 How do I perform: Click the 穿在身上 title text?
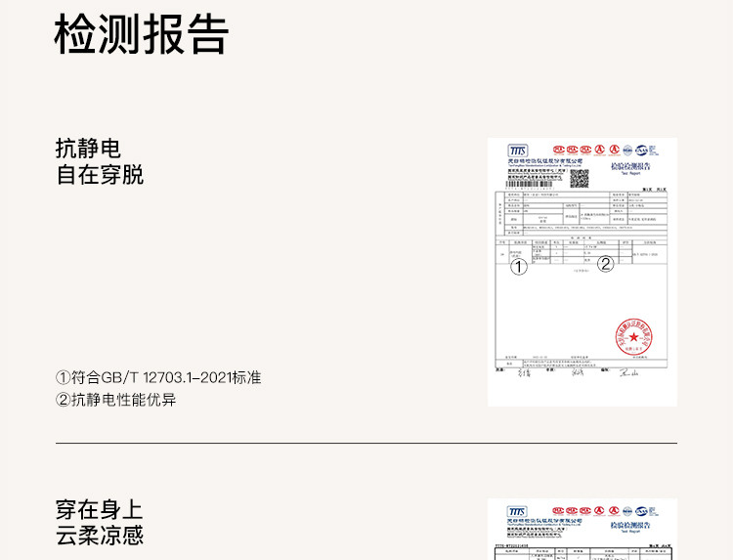tap(100, 509)
